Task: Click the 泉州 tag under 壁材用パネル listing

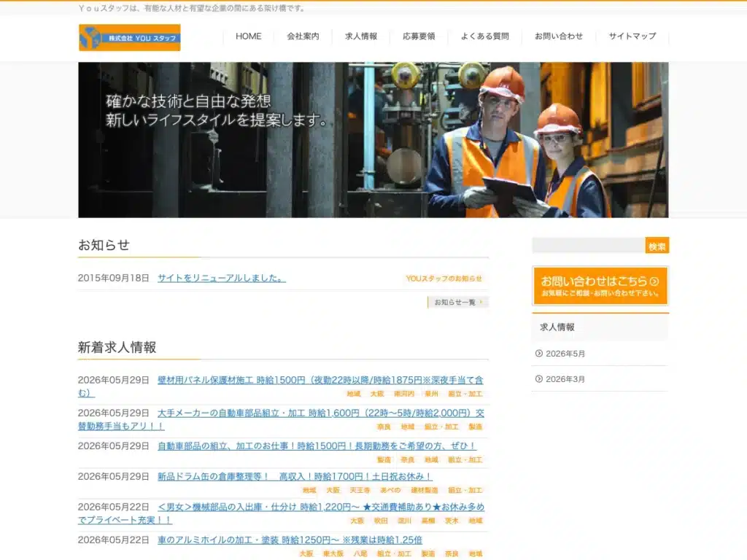Action: (x=431, y=394)
